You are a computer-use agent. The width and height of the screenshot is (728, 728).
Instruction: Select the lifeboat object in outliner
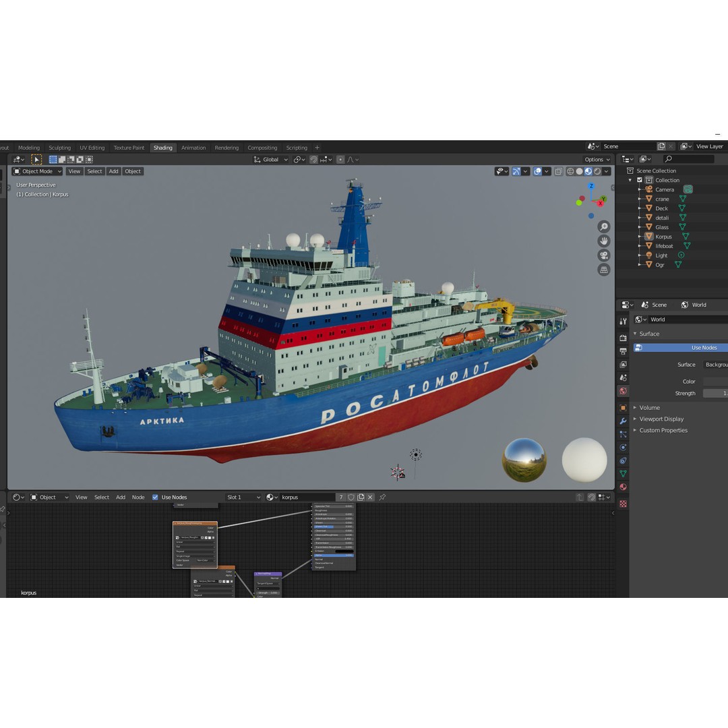pyautogui.click(x=664, y=246)
